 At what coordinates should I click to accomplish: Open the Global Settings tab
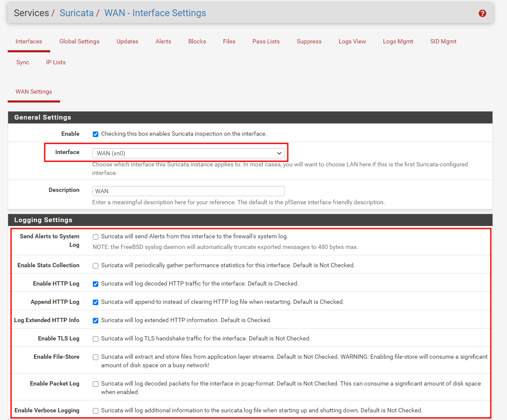pyautogui.click(x=79, y=41)
